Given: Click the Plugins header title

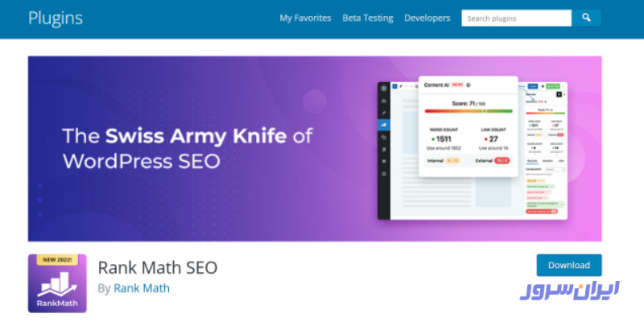Looking at the screenshot, I should [56, 18].
